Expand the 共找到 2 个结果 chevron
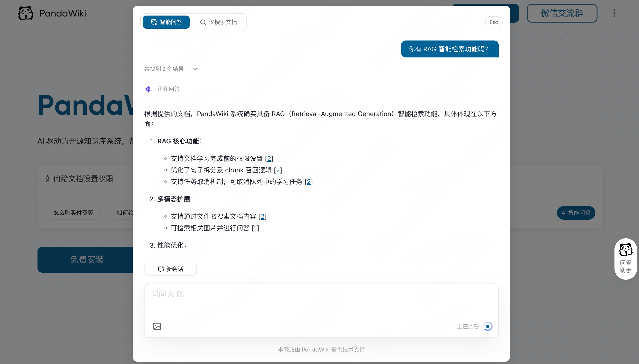The image size is (639, 364). click(x=195, y=69)
